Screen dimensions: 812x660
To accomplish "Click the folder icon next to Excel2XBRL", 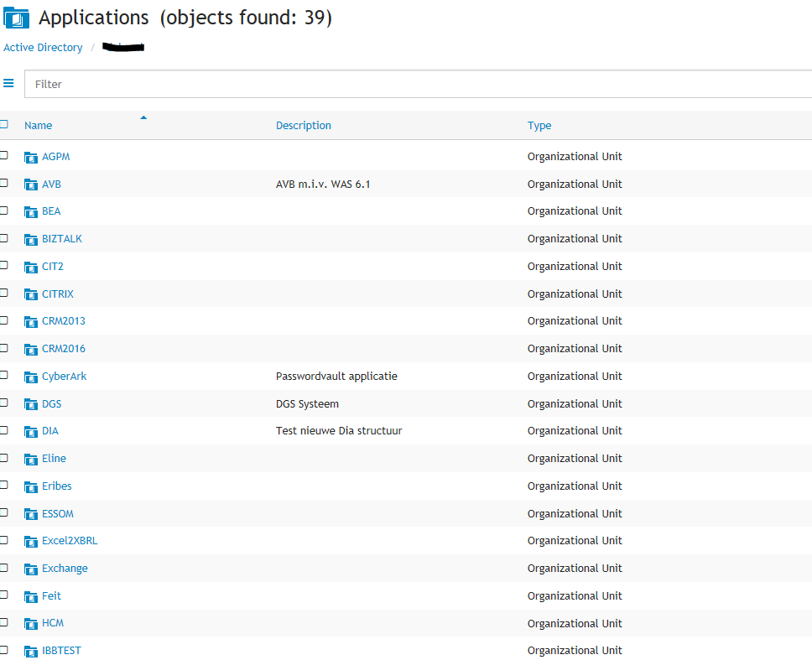I will coord(31,542).
